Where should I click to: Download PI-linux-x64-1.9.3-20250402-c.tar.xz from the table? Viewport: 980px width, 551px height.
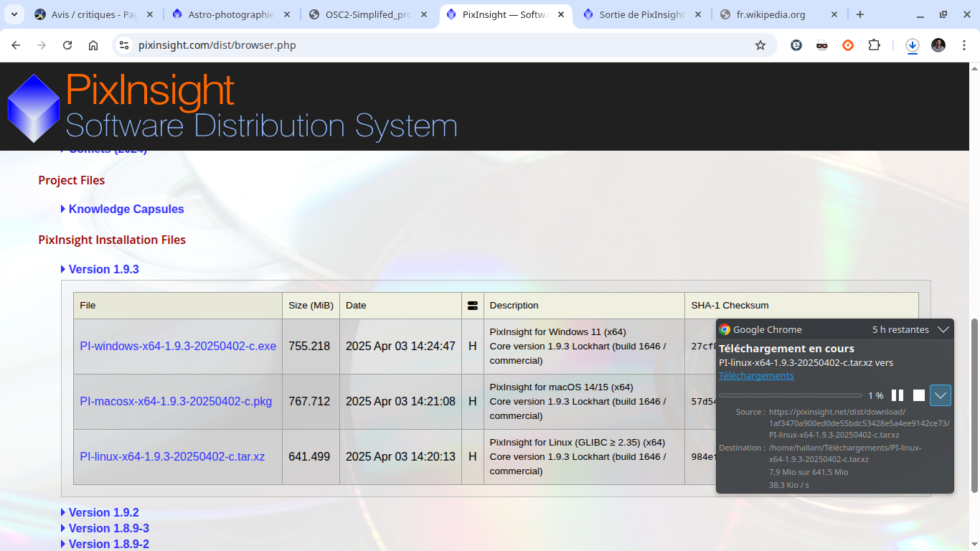pyautogui.click(x=172, y=456)
